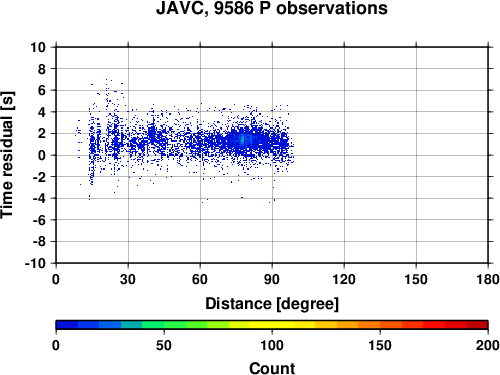
Task: Click the x-axis tick label 90
Action: 272,279
